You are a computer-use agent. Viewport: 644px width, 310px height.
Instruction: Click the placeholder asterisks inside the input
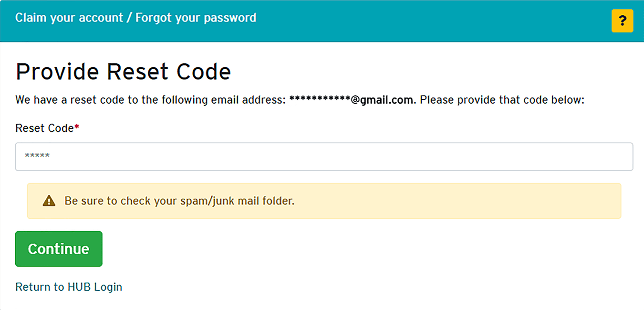tap(37, 156)
